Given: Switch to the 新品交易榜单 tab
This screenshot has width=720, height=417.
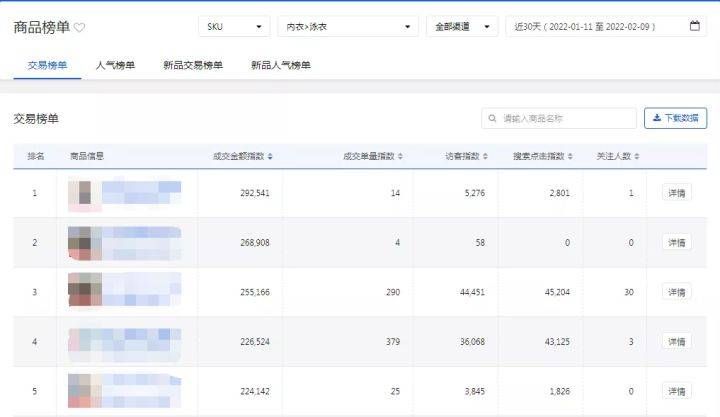Looking at the screenshot, I should click(x=193, y=66).
